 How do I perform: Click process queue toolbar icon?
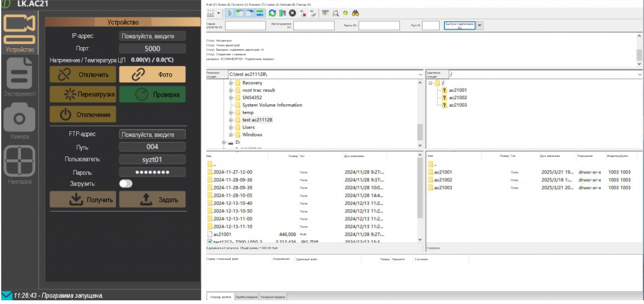(x=282, y=13)
